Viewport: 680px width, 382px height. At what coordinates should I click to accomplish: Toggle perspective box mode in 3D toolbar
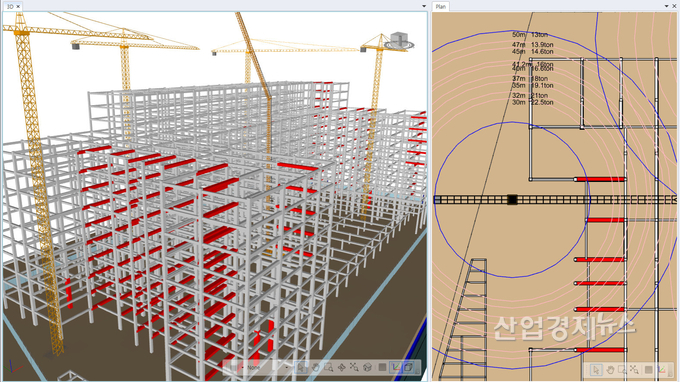(409, 367)
